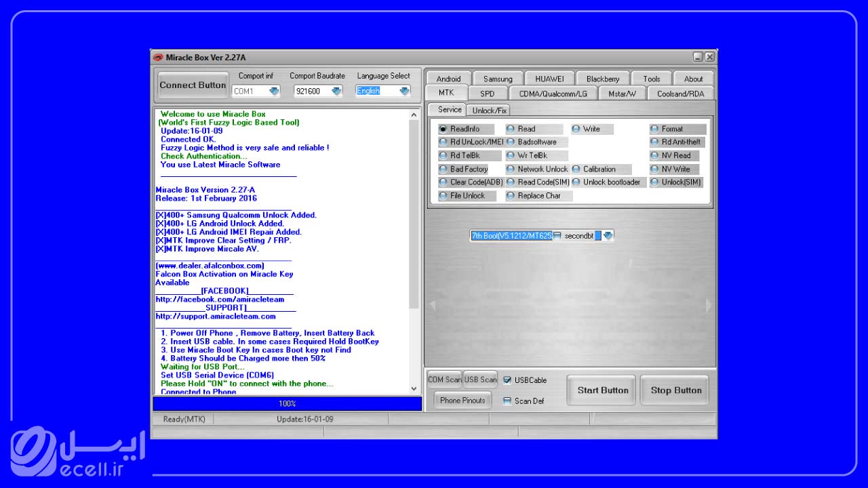This screenshot has width=868, height=488.
Task: Switch to the Mstar/W tab
Action: click(x=622, y=94)
